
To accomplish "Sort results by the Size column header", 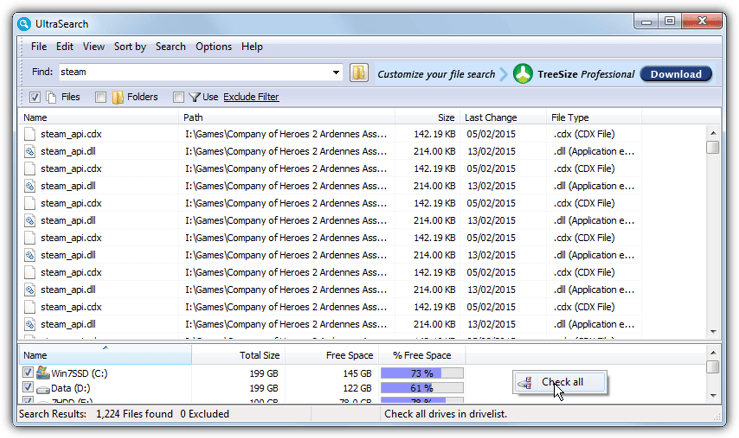I will (427, 117).
